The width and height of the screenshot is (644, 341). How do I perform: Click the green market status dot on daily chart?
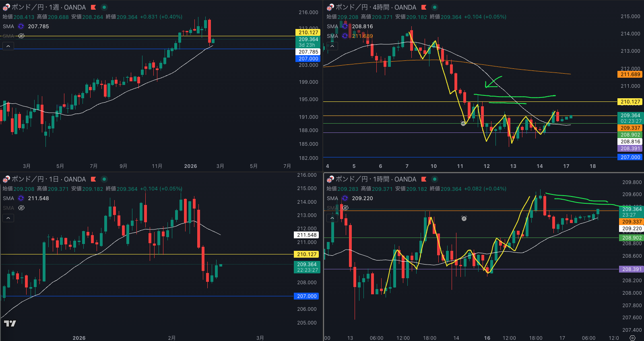(104, 179)
